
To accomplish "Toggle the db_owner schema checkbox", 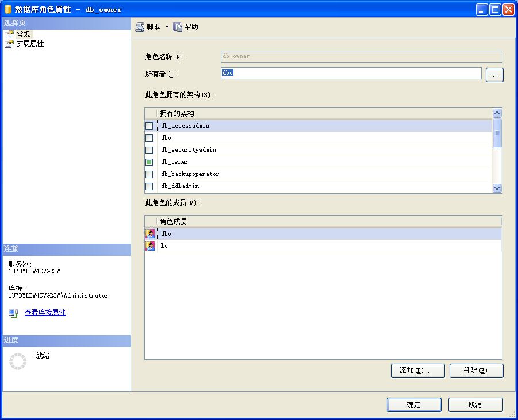I will (149, 162).
